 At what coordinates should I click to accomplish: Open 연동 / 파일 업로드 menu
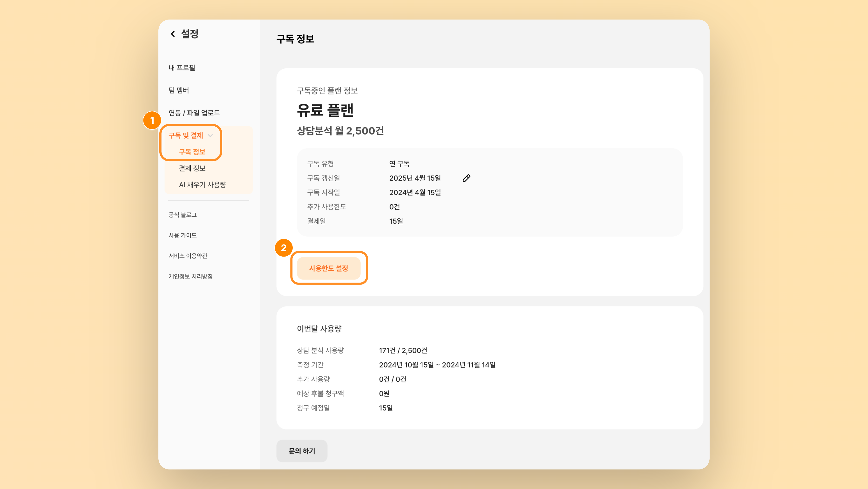[194, 113]
